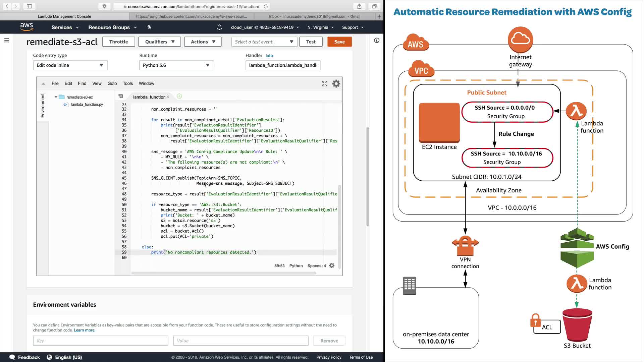Open the Actions dropdown button
This screenshot has width=644, height=362.
(x=203, y=42)
